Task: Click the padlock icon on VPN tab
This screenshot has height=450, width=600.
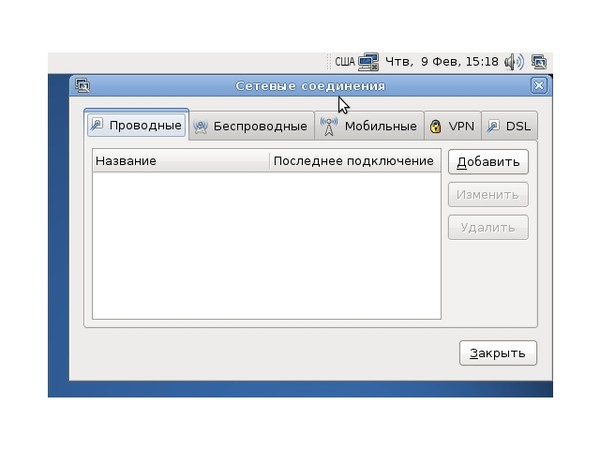Action: tap(435, 126)
